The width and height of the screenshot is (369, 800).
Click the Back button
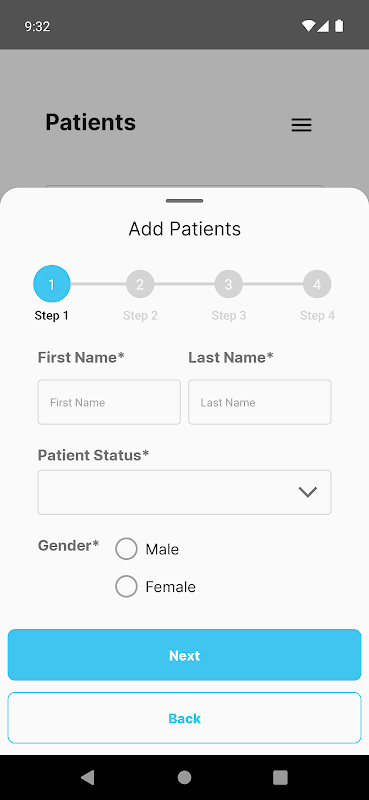pos(184,718)
